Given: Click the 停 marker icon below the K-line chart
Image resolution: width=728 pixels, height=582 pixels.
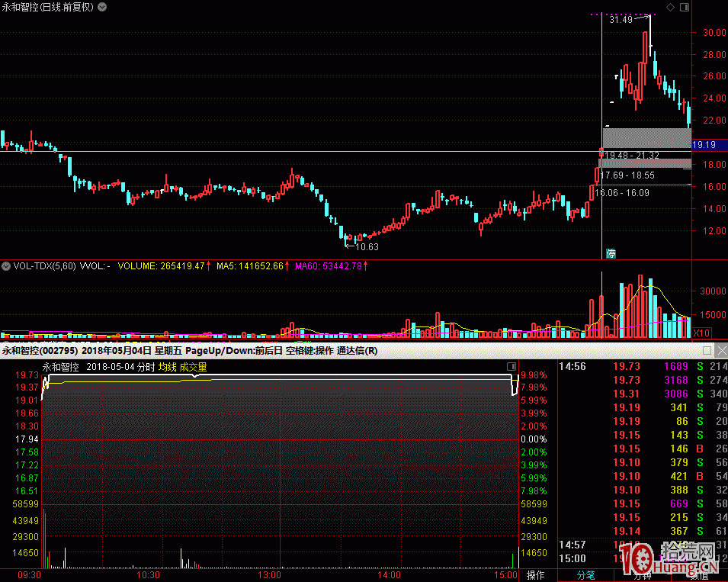Looking at the screenshot, I should click(611, 253).
